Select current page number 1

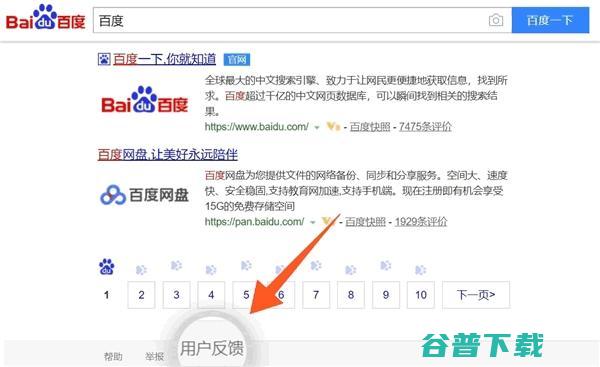pyautogui.click(x=106, y=295)
